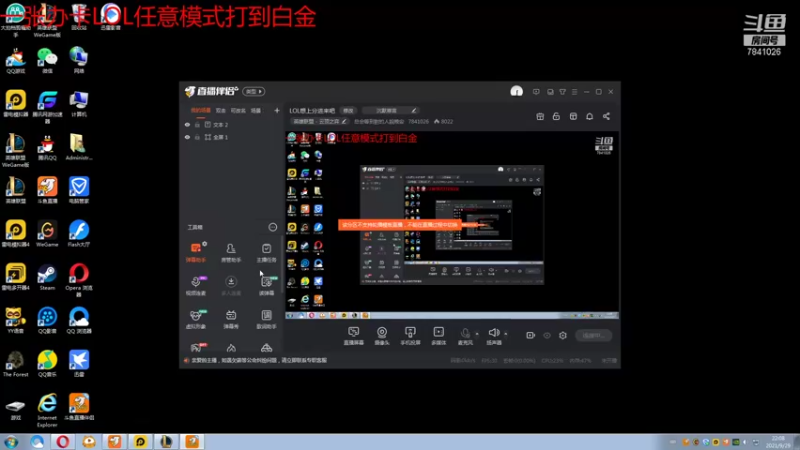Switch to the second scene tab
The image size is (800, 450).
tap(220, 110)
